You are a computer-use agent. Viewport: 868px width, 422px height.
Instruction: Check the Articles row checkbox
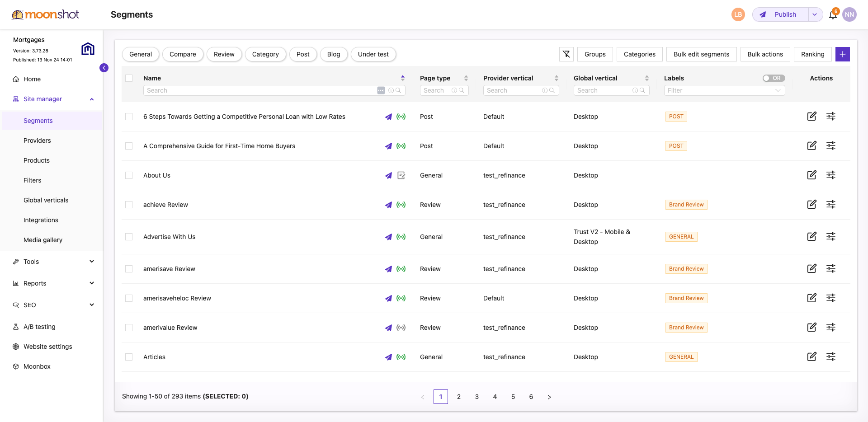(x=129, y=357)
